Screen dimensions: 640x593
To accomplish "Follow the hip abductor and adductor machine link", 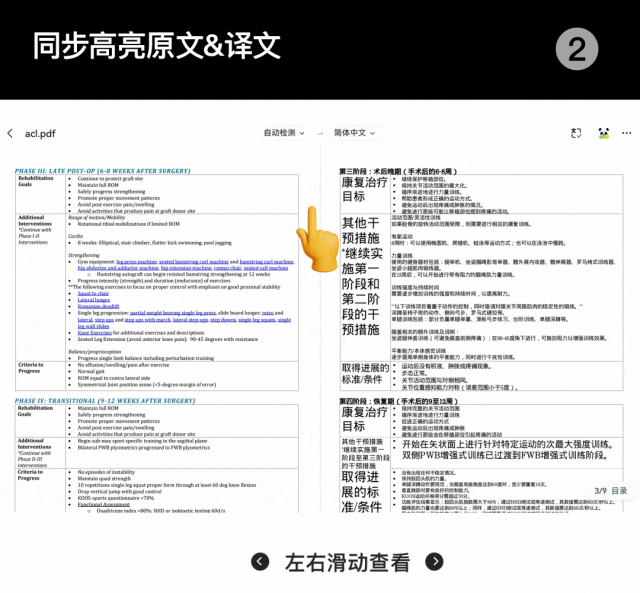I will [118, 268].
